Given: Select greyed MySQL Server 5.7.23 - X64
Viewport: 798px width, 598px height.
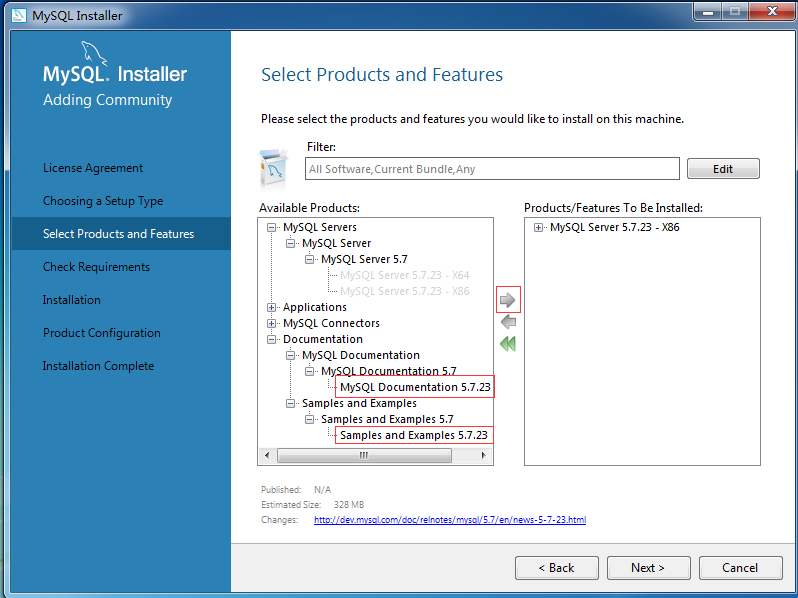Looking at the screenshot, I should tap(405, 275).
